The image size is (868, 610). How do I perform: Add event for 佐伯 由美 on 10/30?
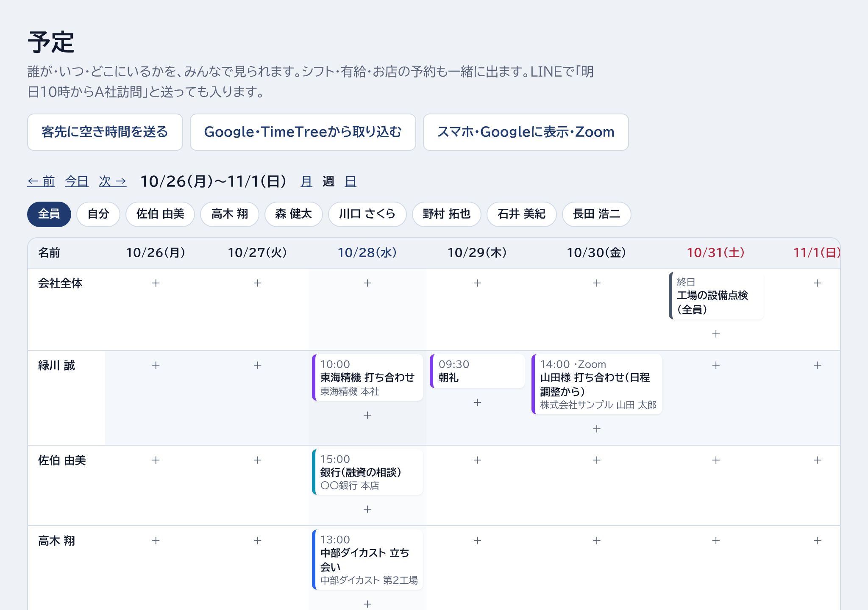[597, 460]
